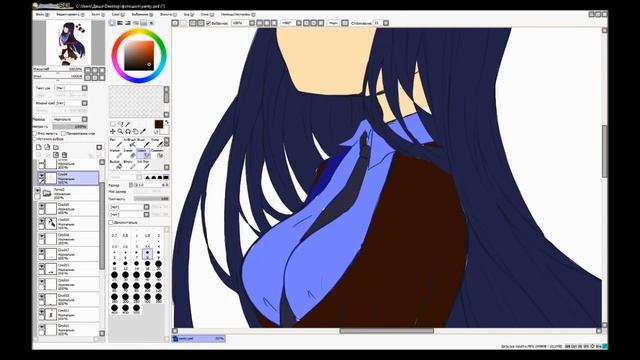
Task: Select brush size 500 in the size grid
Action: click(x=136, y=309)
